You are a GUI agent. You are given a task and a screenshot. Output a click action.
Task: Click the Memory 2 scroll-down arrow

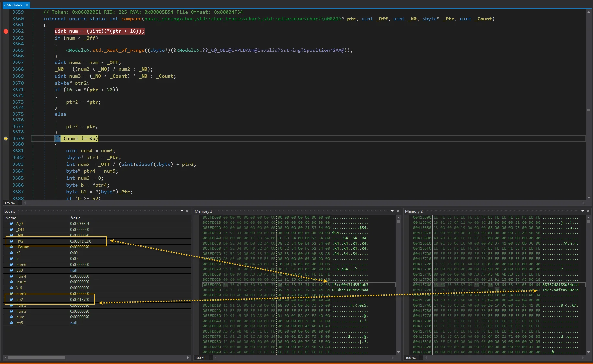click(x=588, y=352)
